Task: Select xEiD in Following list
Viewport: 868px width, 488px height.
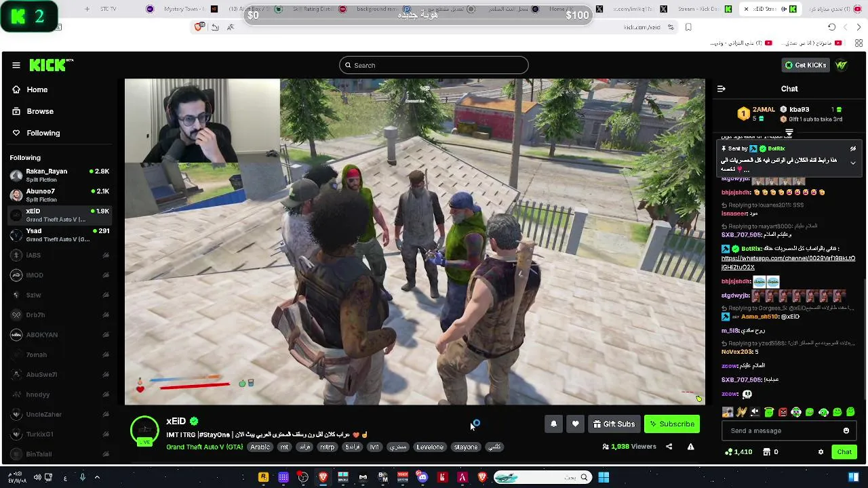Action: pos(60,215)
